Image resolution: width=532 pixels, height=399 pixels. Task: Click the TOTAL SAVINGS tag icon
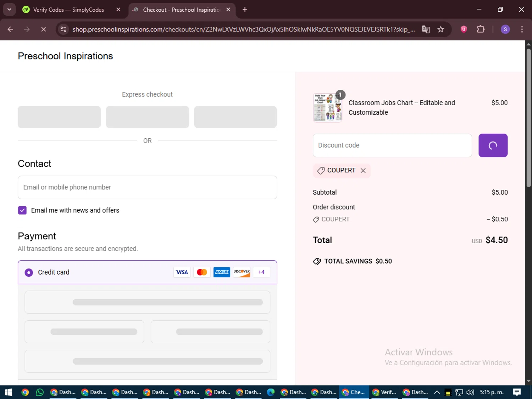[317, 261]
